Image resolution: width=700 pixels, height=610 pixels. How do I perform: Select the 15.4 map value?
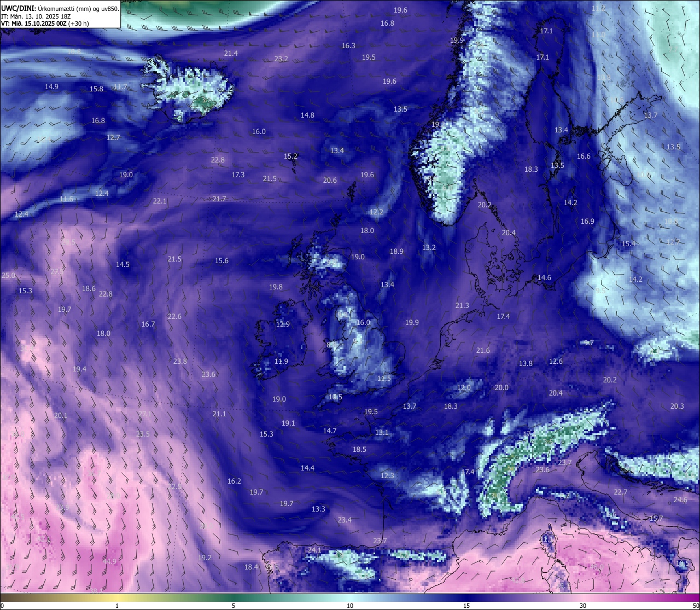coord(628,243)
